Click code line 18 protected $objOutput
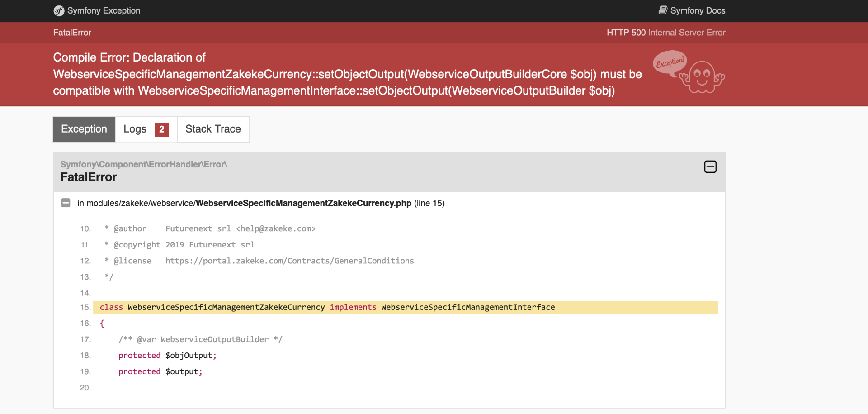Screen dimensions: 868x414 pos(167,356)
